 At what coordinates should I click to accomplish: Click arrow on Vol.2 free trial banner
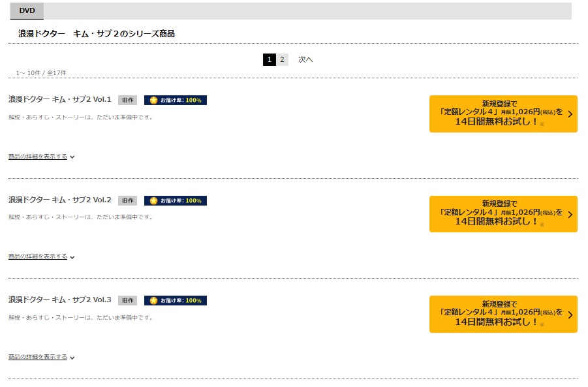pos(570,215)
